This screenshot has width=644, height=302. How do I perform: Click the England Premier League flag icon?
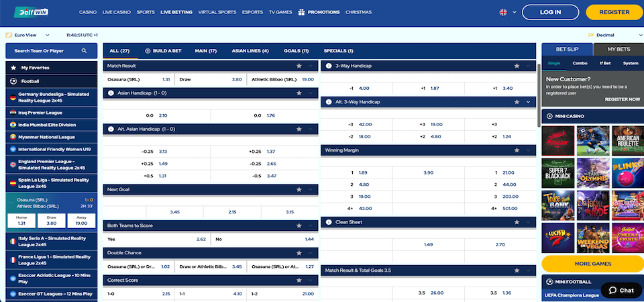click(x=13, y=164)
